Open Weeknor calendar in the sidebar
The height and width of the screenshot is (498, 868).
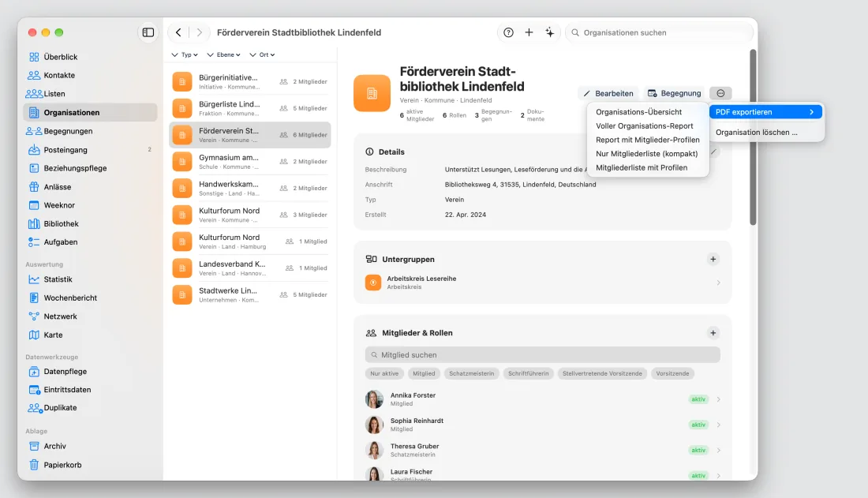[x=90, y=205]
